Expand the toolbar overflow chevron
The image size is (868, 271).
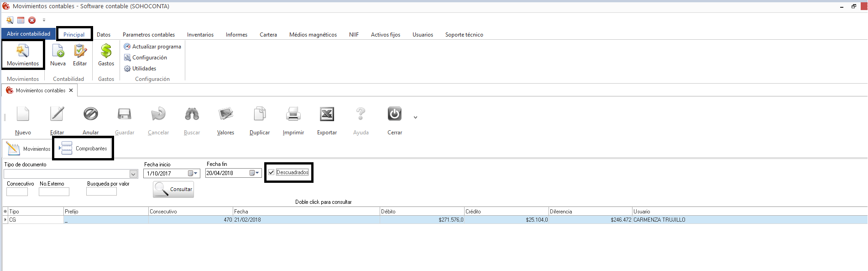[x=415, y=117]
